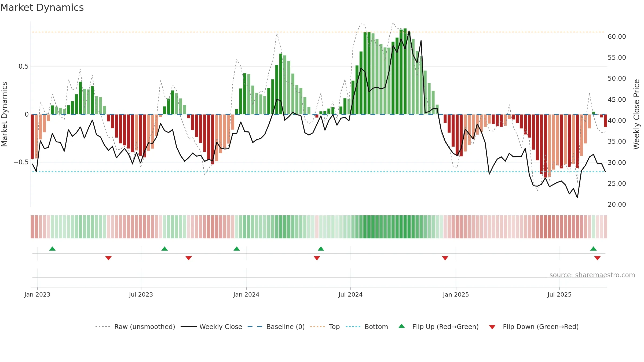
Task: Click the chart title Market Dynamics
Action: 42,8
